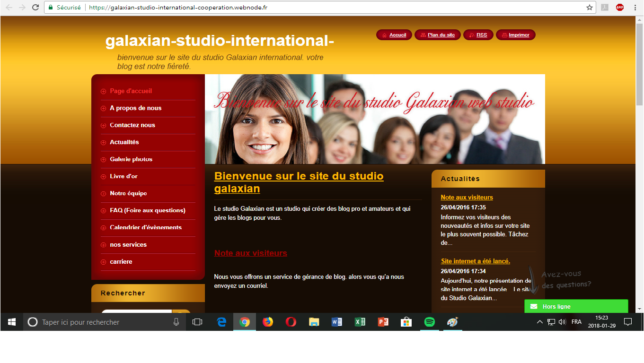Open Firefox from the taskbar

point(268,322)
